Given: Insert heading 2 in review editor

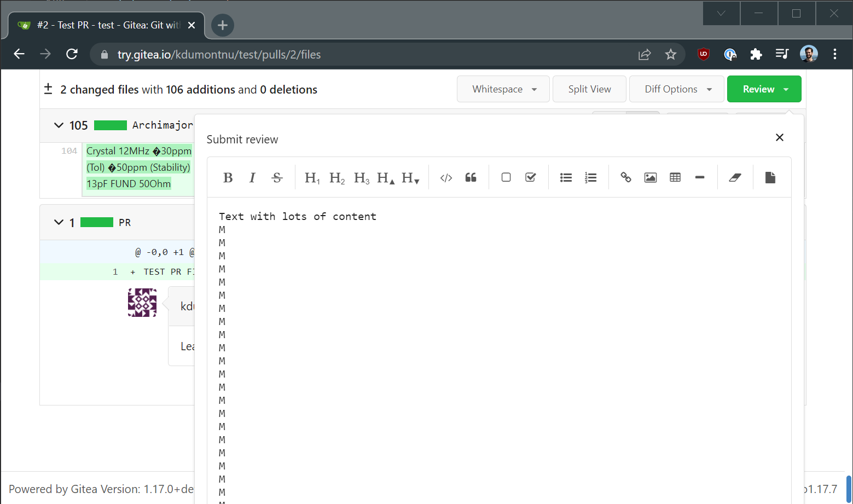Looking at the screenshot, I should [x=337, y=177].
